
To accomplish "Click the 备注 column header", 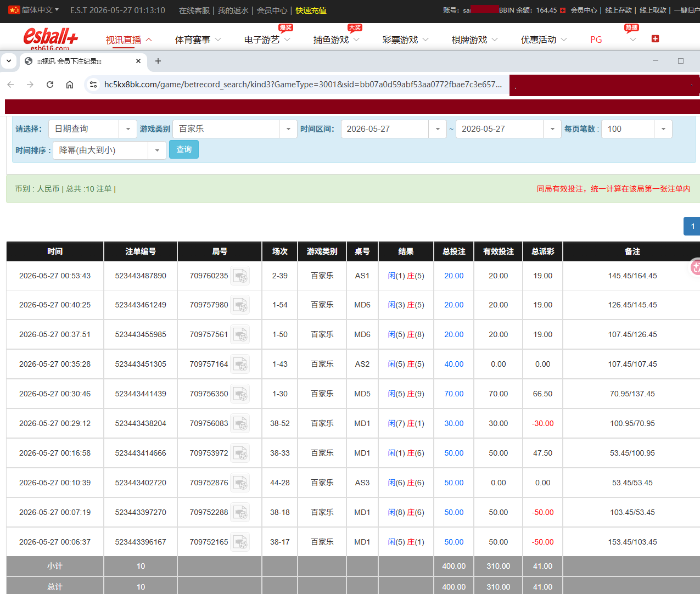I will click(632, 251).
